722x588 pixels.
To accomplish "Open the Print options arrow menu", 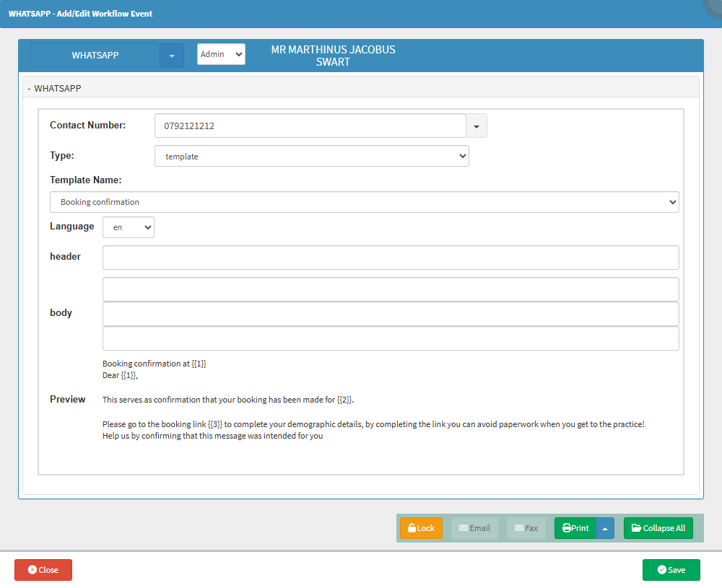I will click(x=605, y=528).
